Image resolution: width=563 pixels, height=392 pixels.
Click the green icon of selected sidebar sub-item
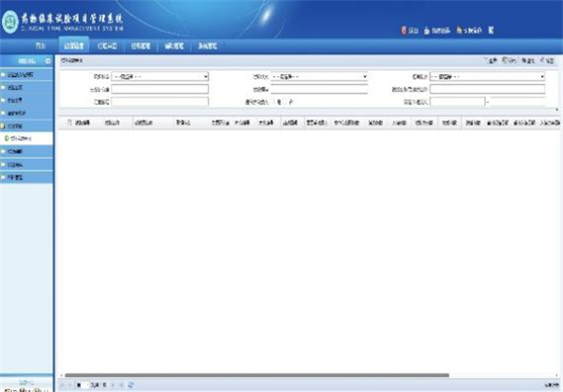pyautogui.click(x=6, y=138)
